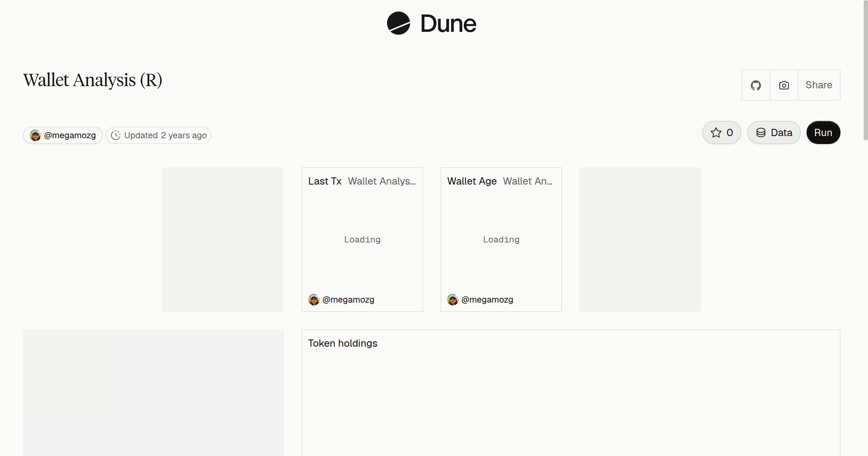Image resolution: width=868 pixels, height=456 pixels.
Task: Open the Wallet Age widget title
Action: (x=472, y=181)
